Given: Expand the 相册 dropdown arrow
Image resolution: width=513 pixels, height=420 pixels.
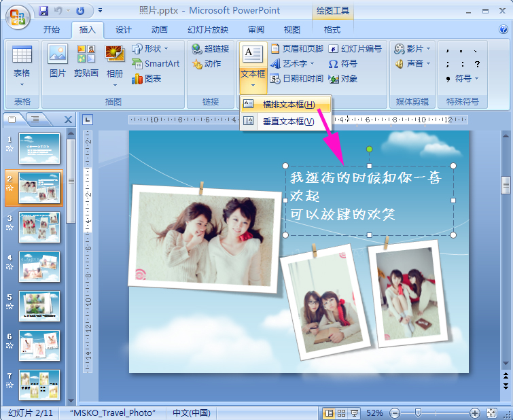Looking at the screenshot, I should [115, 85].
